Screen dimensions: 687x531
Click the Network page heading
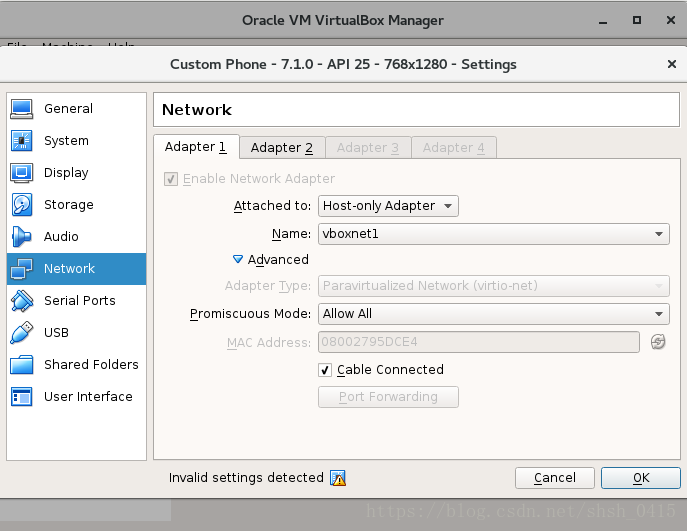[x=197, y=110]
